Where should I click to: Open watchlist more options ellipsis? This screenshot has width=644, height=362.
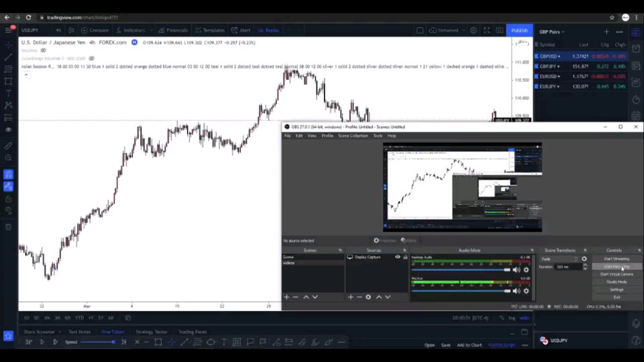tap(620, 32)
